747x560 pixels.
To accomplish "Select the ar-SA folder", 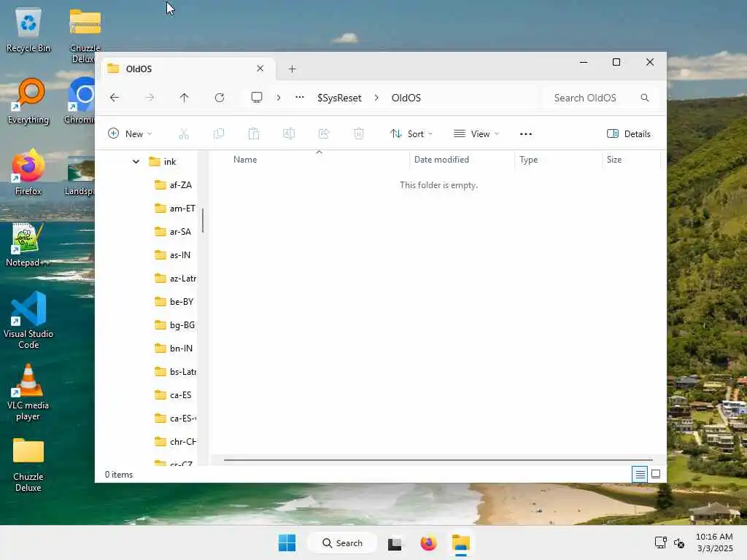I will (173, 232).
